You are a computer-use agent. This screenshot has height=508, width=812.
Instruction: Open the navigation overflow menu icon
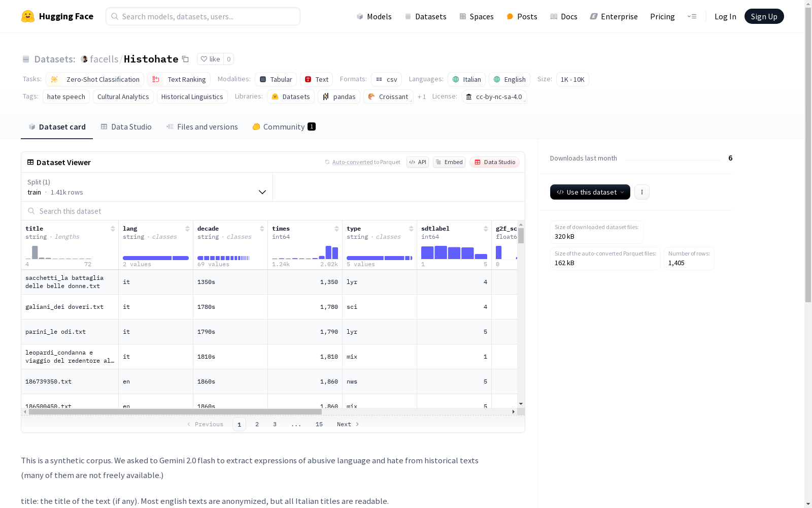coord(692,16)
